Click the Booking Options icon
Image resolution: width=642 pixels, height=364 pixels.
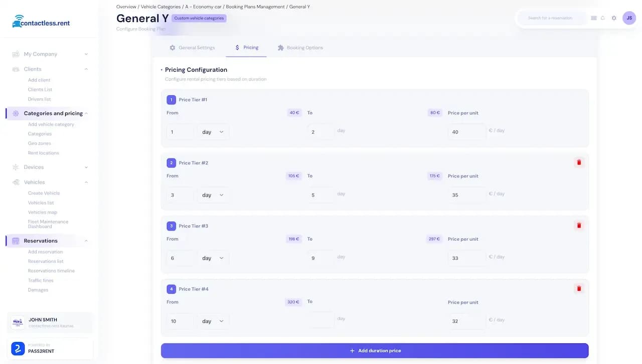[280, 48]
